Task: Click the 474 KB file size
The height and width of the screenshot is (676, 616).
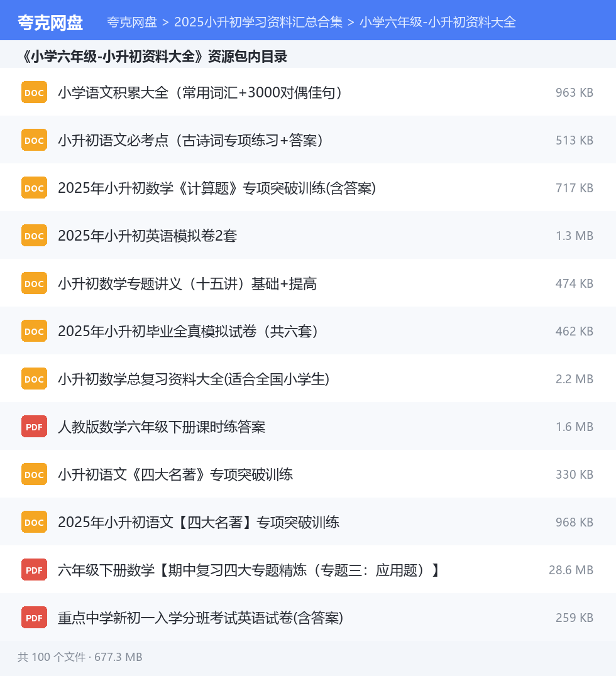Action: click(x=574, y=284)
